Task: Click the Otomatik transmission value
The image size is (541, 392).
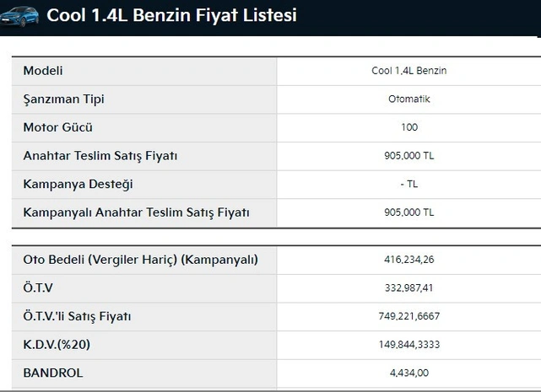Action: tap(408, 99)
